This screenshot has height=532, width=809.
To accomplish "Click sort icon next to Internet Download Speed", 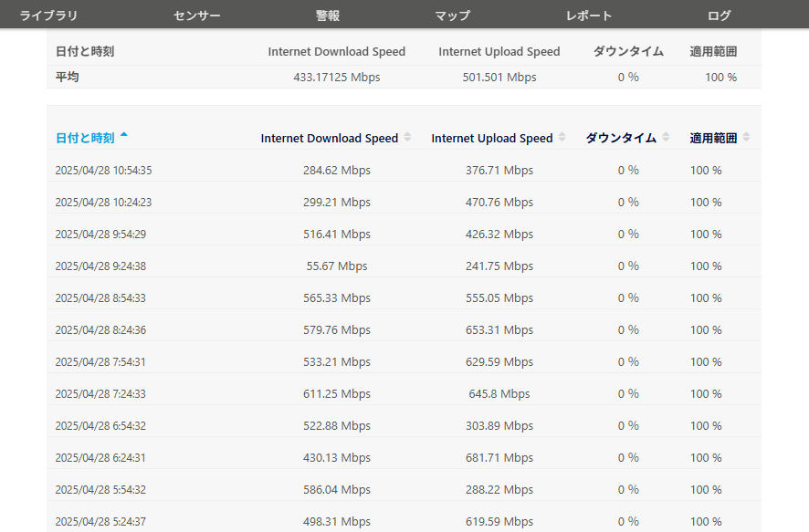I will click(407, 137).
